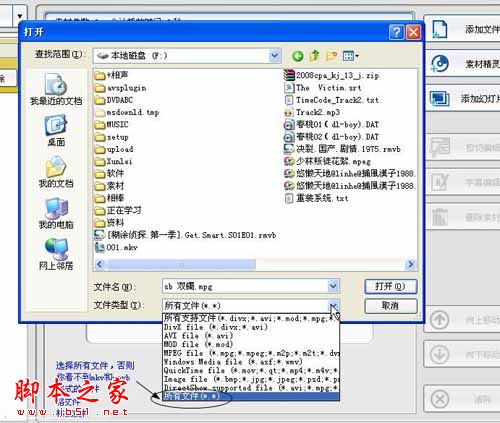
Task: Select the avsplugin folder
Action: (121, 88)
